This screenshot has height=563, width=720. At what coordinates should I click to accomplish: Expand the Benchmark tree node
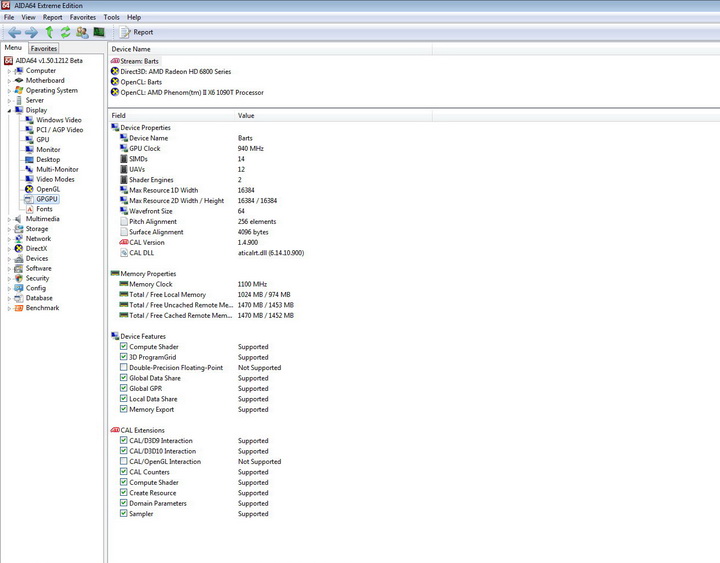9,309
